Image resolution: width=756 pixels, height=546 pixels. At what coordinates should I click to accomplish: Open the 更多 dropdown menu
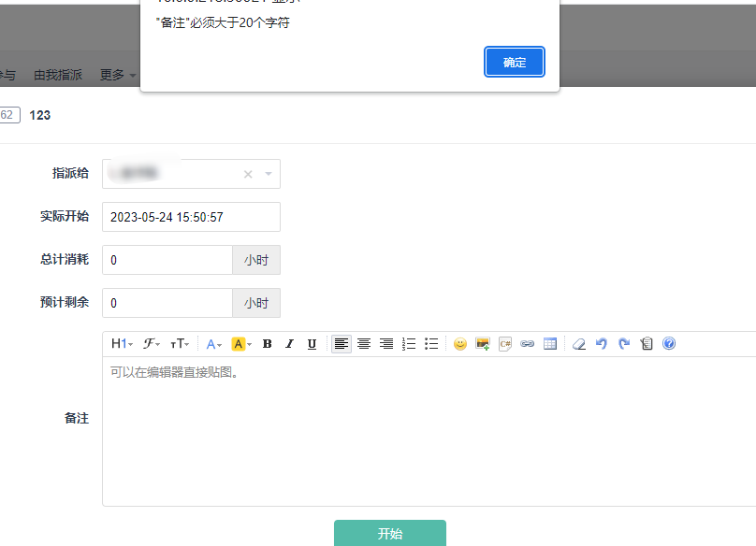point(118,75)
